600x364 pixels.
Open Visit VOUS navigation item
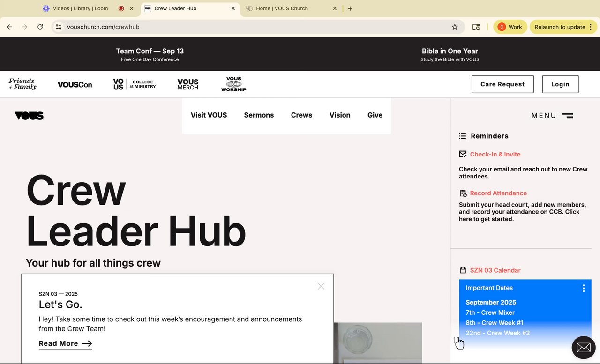pos(209,115)
